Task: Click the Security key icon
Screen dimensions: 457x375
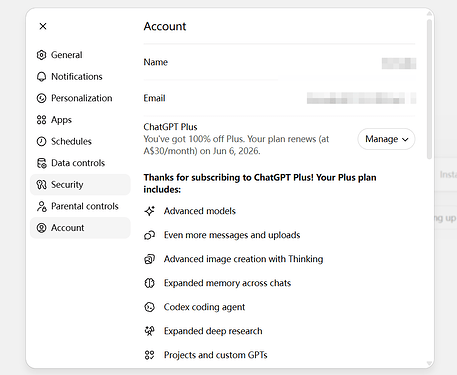Action: [x=41, y=185]
